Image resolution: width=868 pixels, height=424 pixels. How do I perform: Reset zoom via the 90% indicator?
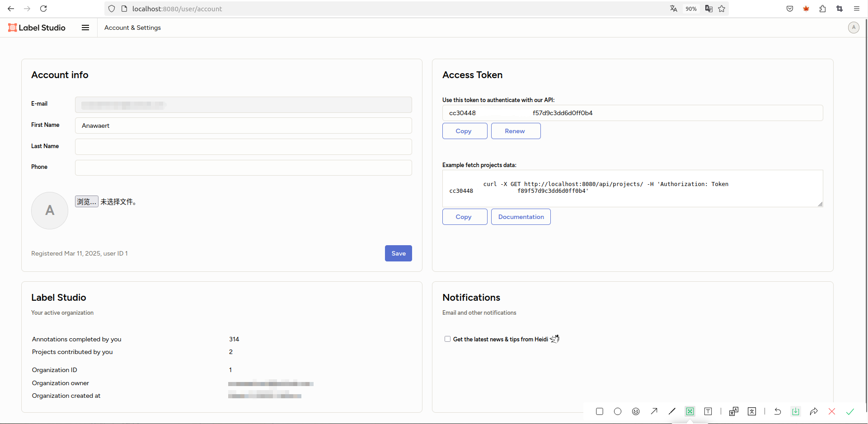click(691, 9)
